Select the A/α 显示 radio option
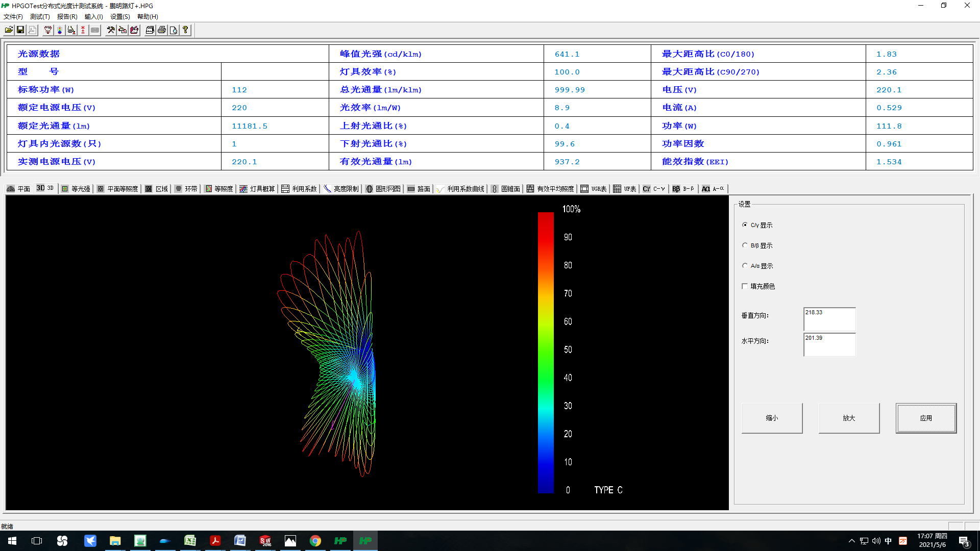The height and width of the screenshot is (551, 980). point(745,266)
